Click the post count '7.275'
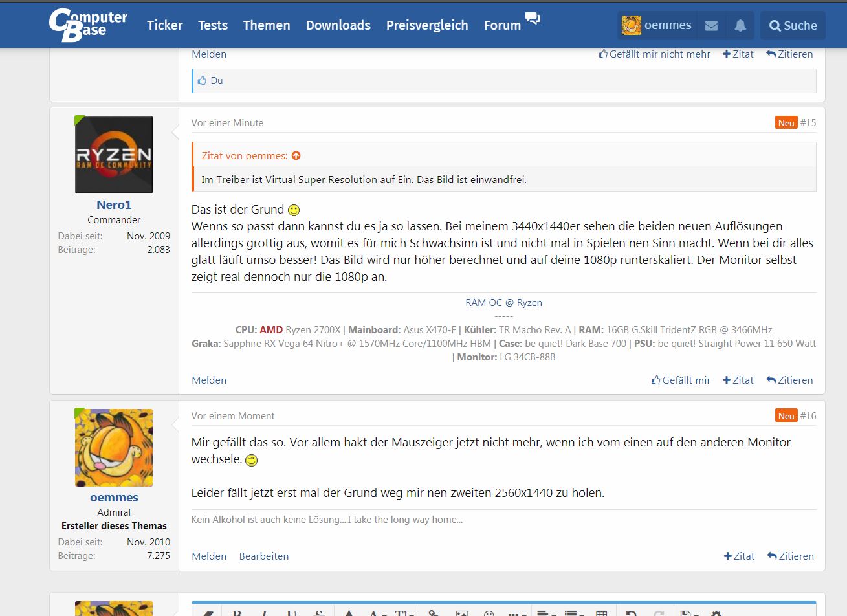The image size is (847, 616). 159,556
